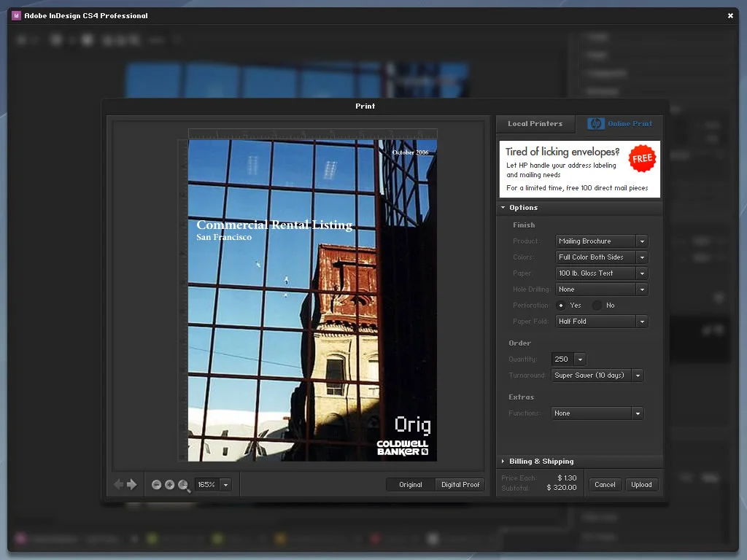Viewport: 747px width, 560px height.
Task: Zoom out using the minus icon
Action: [x=156, y=485]
